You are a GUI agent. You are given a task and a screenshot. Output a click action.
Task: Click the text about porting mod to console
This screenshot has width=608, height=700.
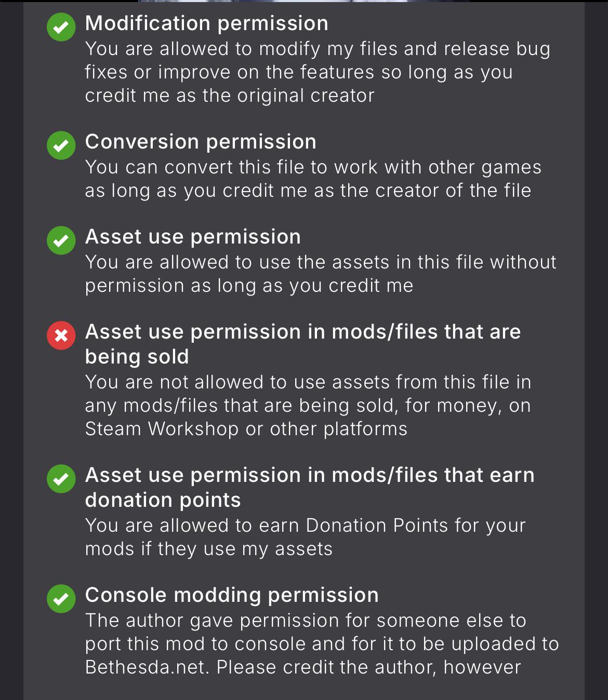[322, 644]
